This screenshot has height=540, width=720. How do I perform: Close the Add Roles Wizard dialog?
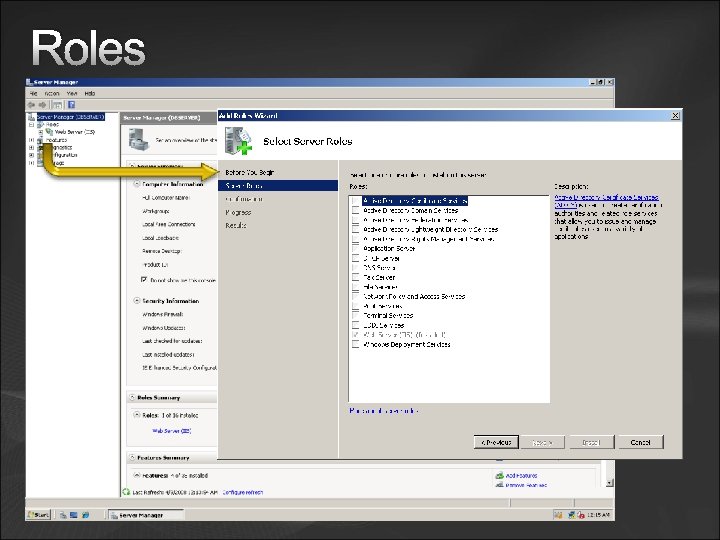pos(675,116)
